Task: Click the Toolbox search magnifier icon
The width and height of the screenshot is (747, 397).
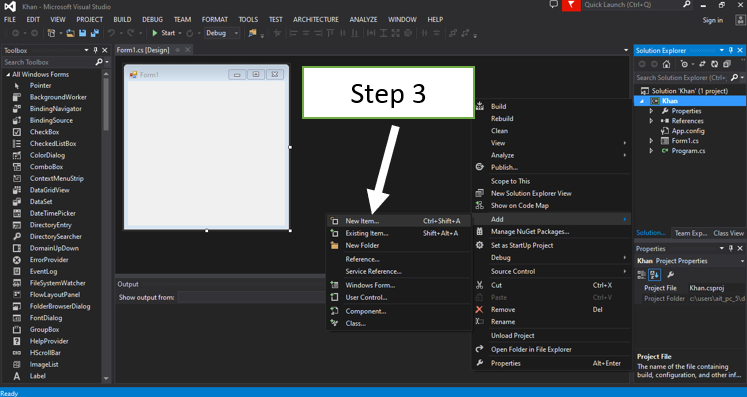Action: pyautogui.click(x=99, y=62)
